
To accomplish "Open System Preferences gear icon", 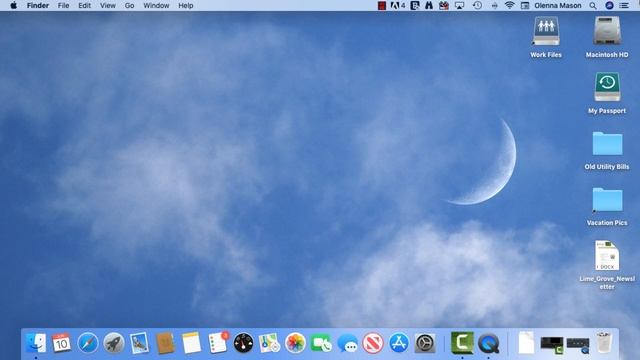I will point(425,343).
